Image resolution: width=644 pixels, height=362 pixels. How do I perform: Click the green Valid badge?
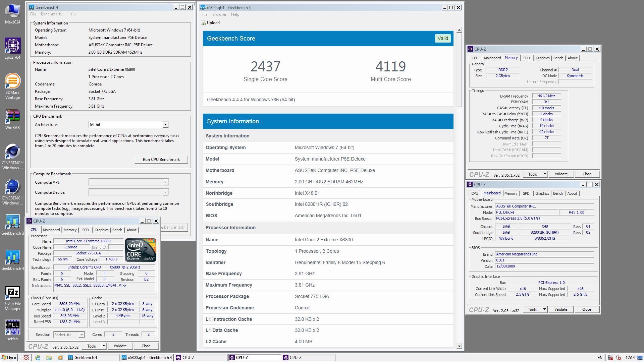pyautogui.click(x=443, y=38)
